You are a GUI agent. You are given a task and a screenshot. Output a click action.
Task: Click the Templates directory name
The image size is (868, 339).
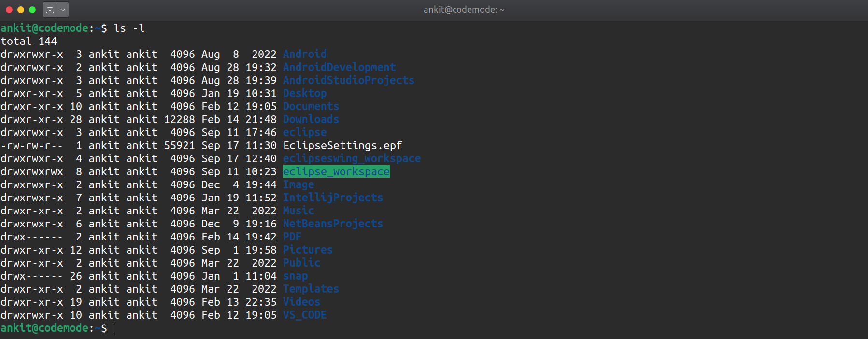click(x=311, y=289)
